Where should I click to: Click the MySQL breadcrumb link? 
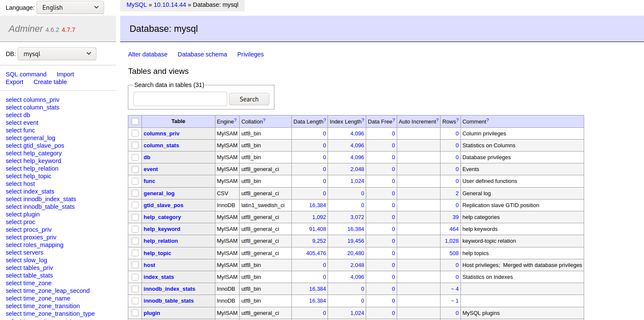point(136,5)
